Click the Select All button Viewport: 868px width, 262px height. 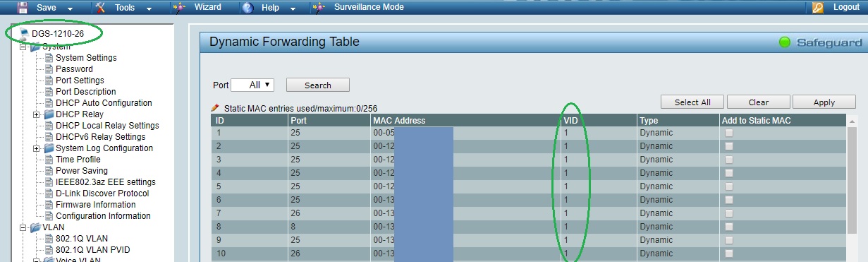[692, 102]
